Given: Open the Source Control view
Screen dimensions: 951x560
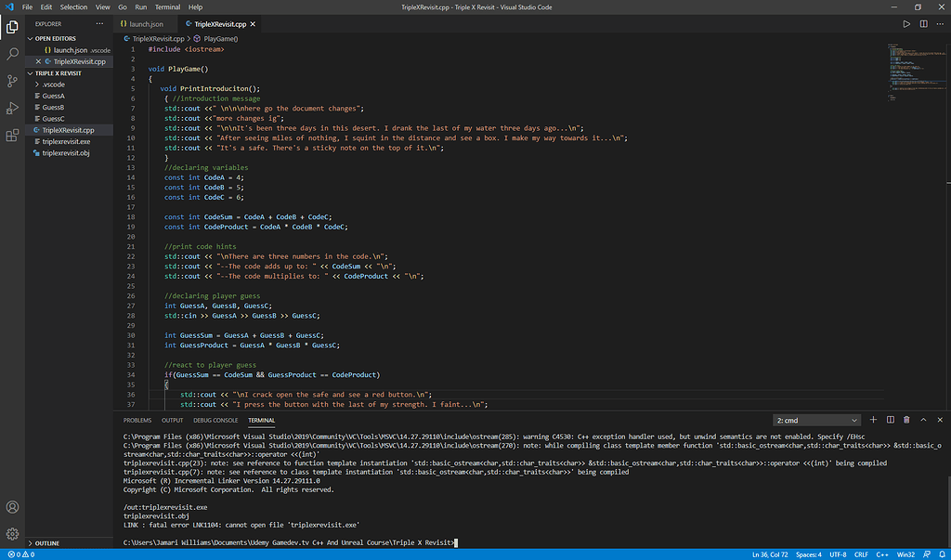Looking at the screenshot, I should point(12,82).
